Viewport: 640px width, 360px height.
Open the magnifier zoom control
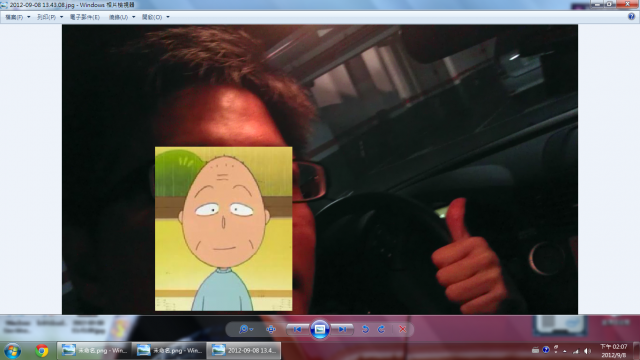coord(246,329)
